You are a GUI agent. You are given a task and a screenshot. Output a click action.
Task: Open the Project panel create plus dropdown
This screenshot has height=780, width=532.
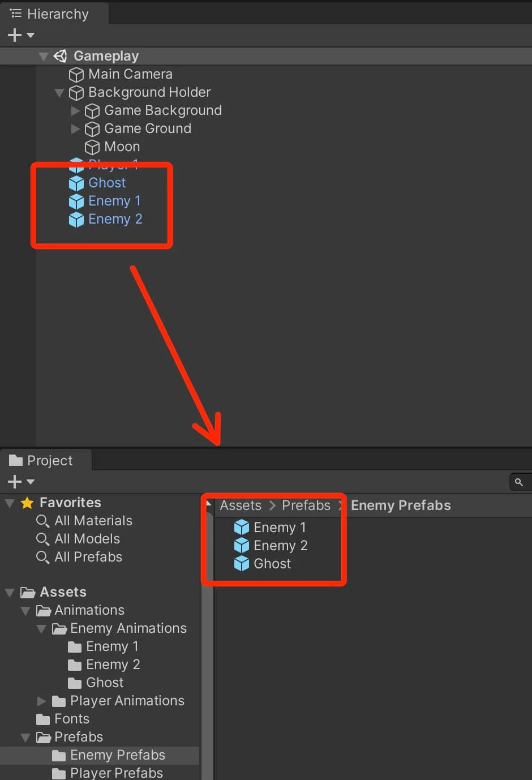21,482
